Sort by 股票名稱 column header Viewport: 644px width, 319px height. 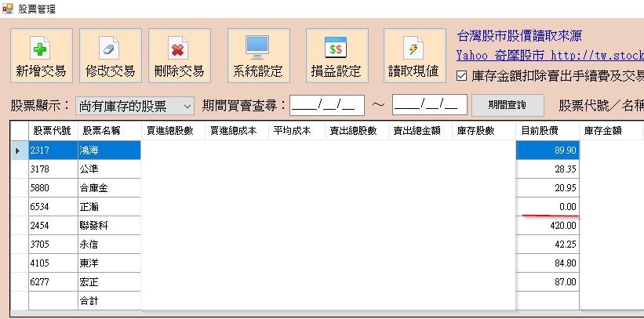tap(109, 131)
